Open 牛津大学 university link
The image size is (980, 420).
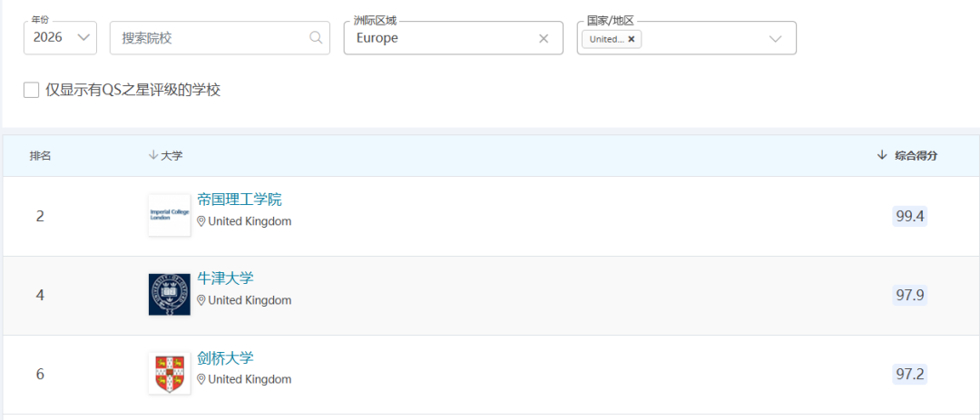tap(226, 278)
